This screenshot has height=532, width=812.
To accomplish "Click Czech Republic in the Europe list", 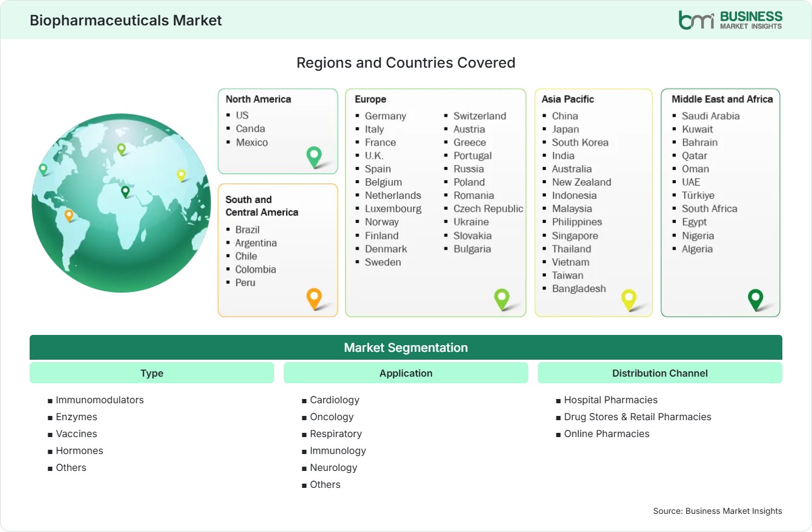I will (488, 209).
